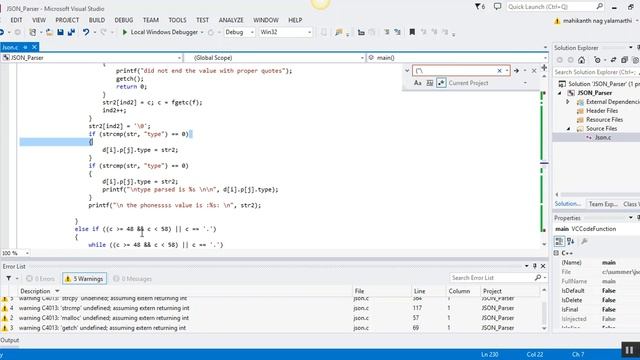Click the Error List filter funnel icon

click(x=8, y=278)
